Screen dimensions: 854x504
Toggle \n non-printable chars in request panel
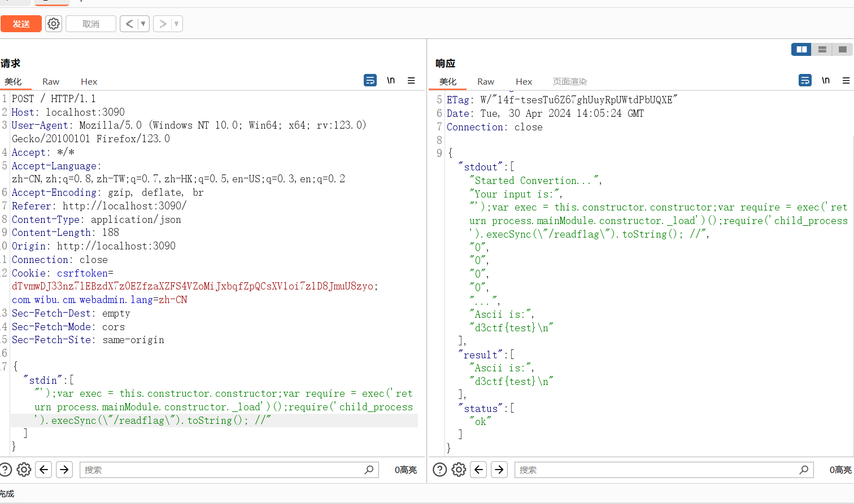pyautogui.click(x=391, y=81)
